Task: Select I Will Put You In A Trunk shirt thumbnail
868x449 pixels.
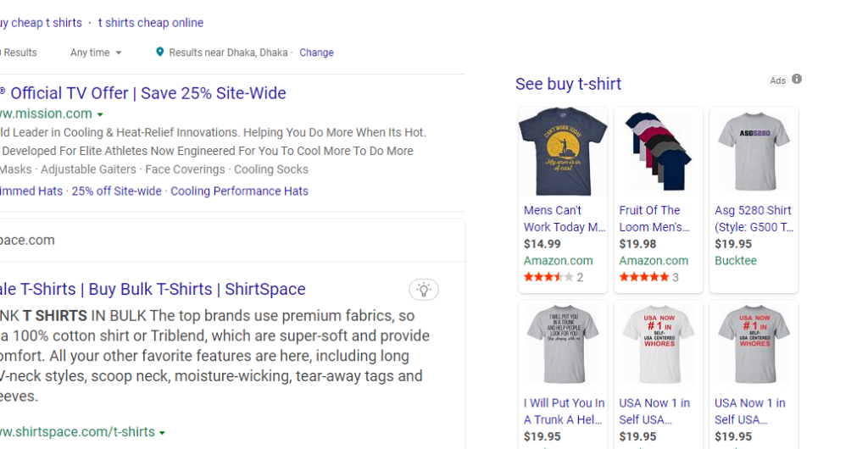Action: [x=563, y=345]
